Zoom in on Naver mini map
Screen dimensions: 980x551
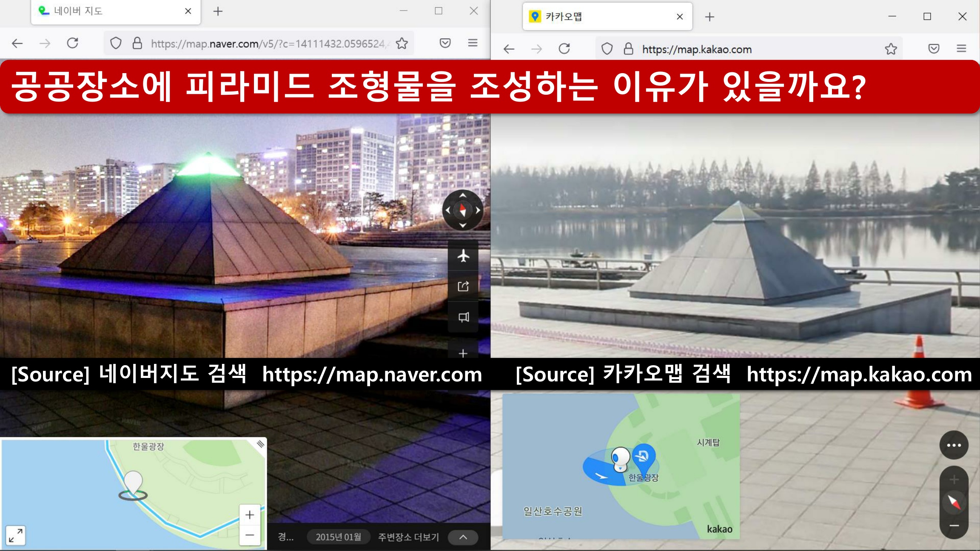250,515
